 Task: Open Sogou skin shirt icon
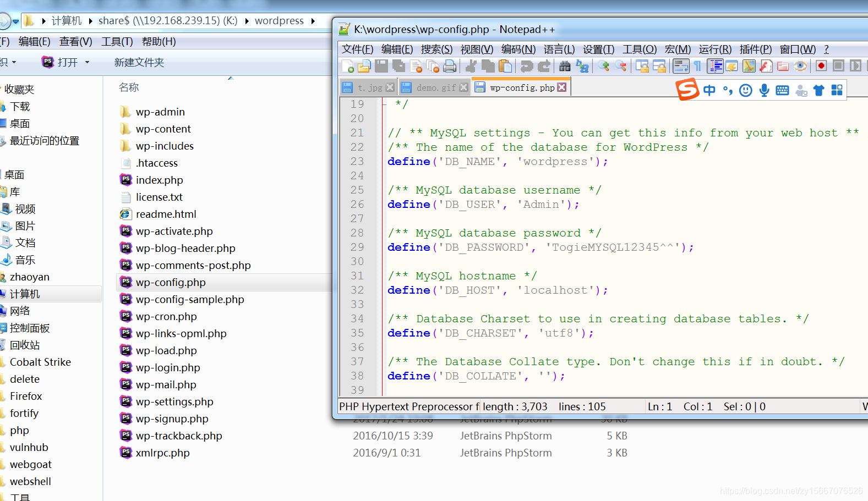point(819,90)
